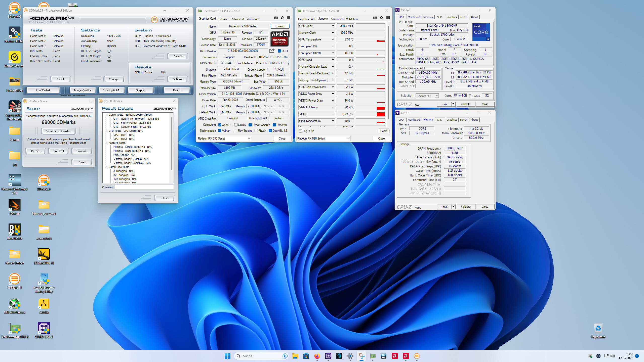Open the Graphics tab in the lower CPU-Z window
Screen dimensions: 644x362
click(452, 120)
